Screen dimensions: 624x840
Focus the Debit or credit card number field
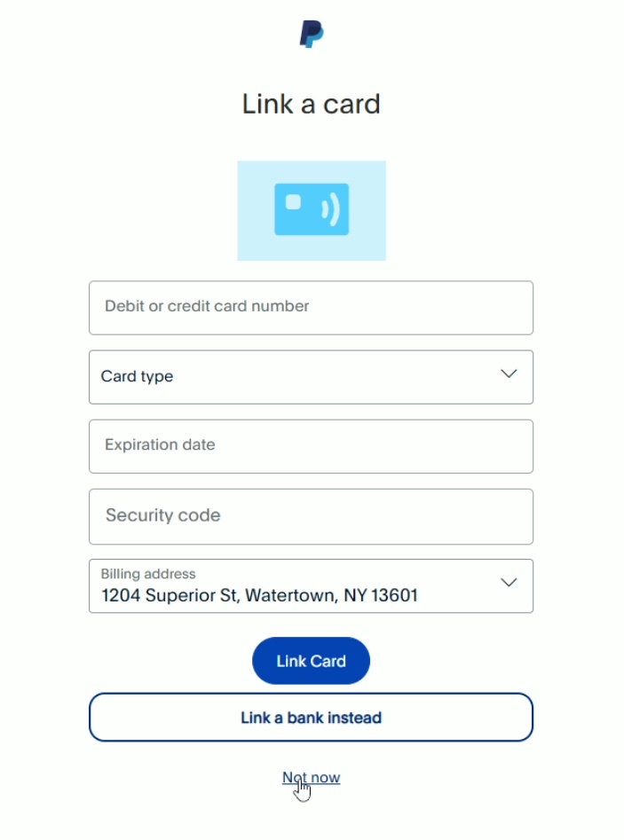(311, 307)
